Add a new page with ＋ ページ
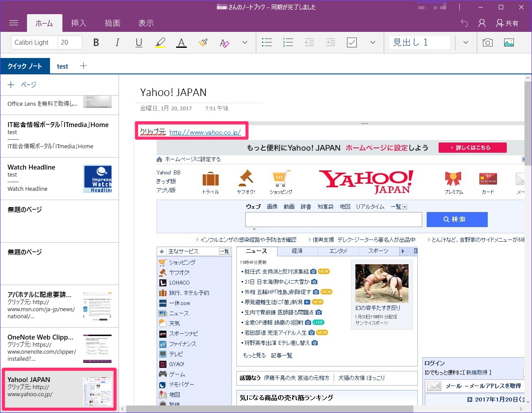Viewport: 532px width, 413px height. click(x=22, y=85)
